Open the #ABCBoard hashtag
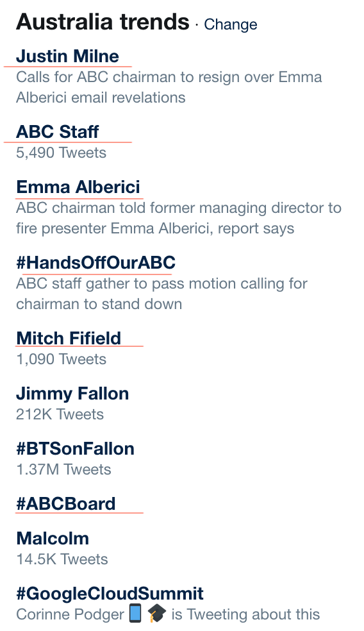 [66, 503]
